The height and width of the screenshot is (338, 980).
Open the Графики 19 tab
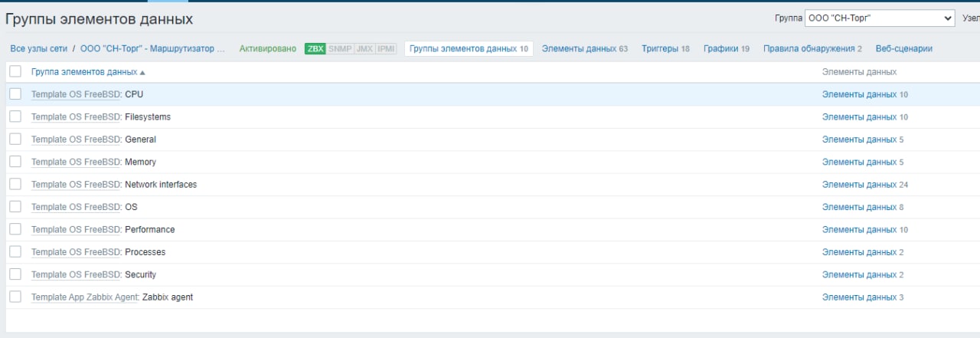click(x=727, y=48)
